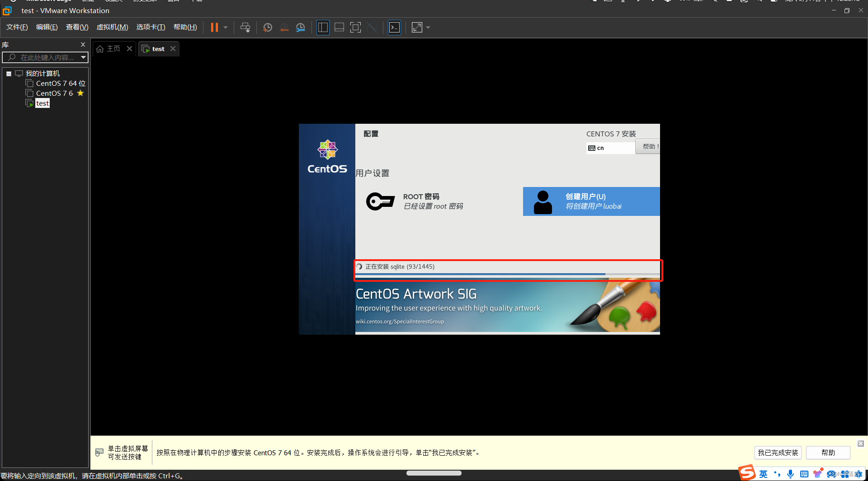Viewport: 868px width, 481px height.
Task: Toggle library sidebar view icon
Action: click(323, 28)
